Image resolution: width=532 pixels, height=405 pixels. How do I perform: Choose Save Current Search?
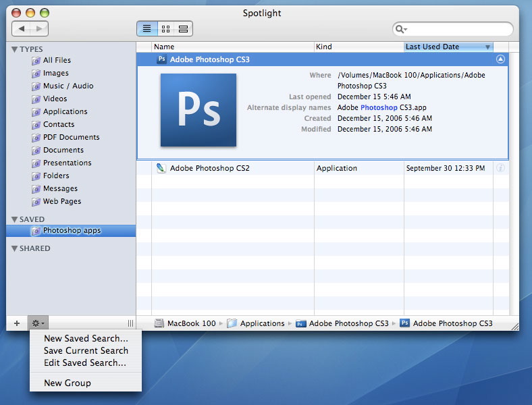pos(86,350)
